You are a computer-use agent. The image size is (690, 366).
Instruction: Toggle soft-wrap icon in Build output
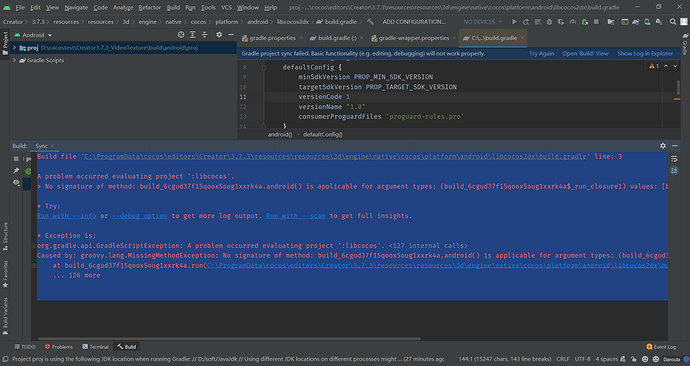pyautogui.click(x=674, y=159)
